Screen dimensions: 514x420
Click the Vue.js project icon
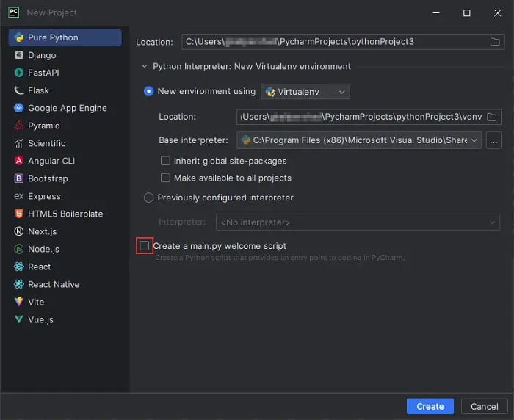(x=19, y=319)
